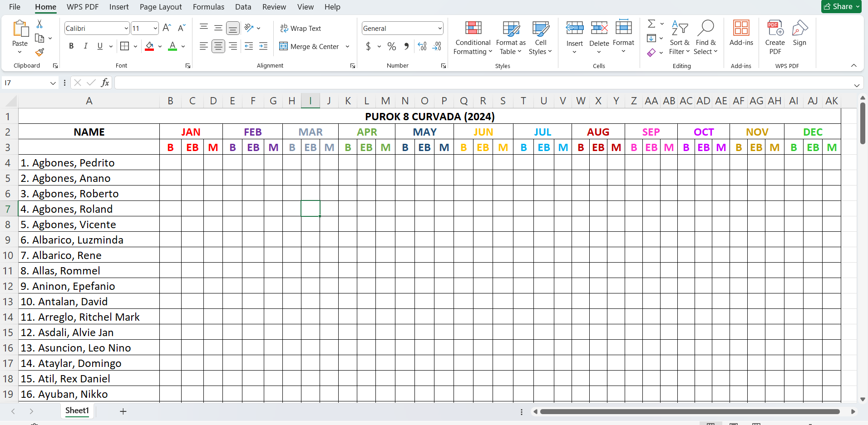
Task: Click the Name Box showing I7
Action: click(30, 83)
